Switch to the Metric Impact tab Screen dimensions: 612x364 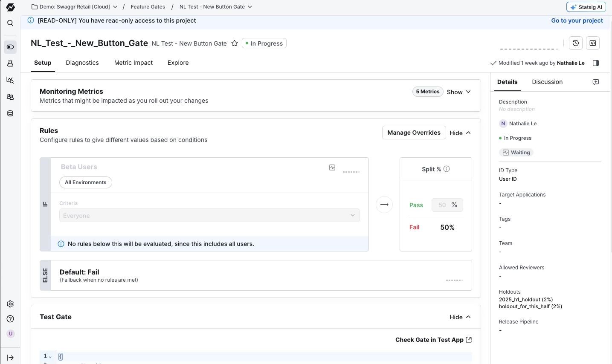(x=133, y=63)
